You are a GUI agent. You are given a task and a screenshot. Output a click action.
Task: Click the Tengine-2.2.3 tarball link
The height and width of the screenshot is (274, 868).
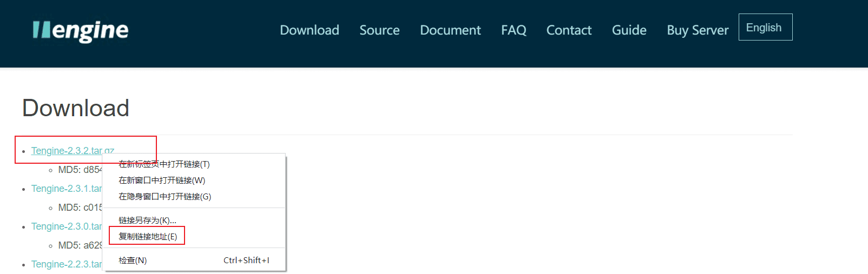click(x=67, y=264)
